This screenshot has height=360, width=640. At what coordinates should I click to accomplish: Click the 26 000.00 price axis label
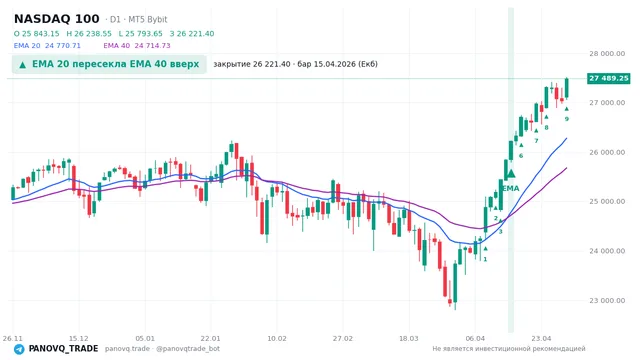click(x=607, y=152)
